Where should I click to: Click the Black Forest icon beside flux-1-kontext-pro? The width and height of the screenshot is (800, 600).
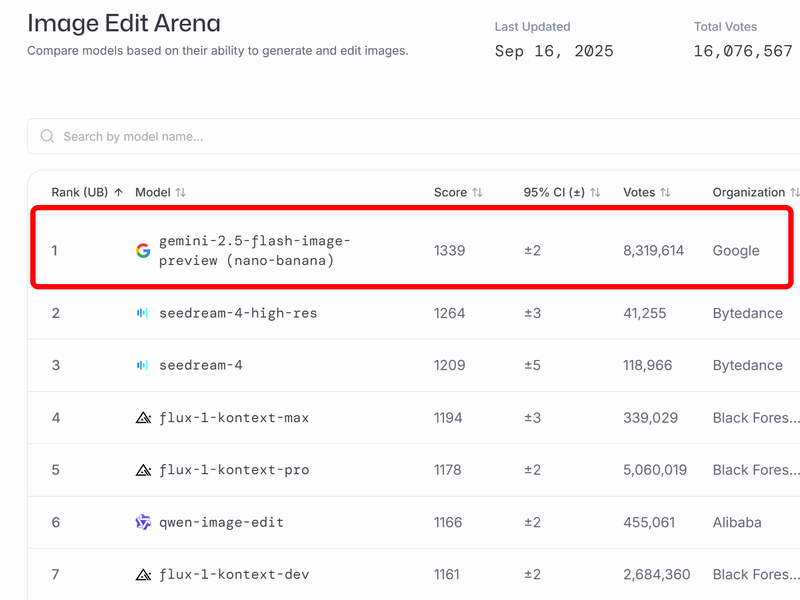(x=143, y=470)
